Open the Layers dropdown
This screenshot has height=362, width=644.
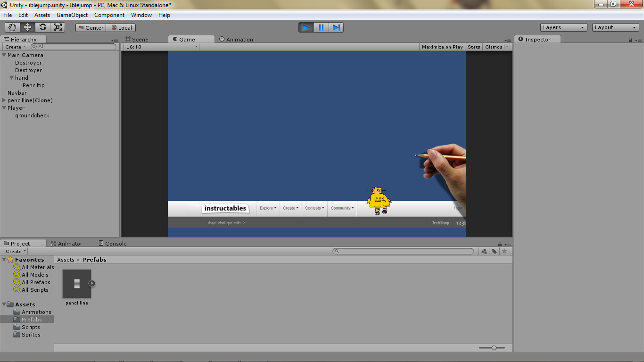pyautogui.click(x=563, y=27)
